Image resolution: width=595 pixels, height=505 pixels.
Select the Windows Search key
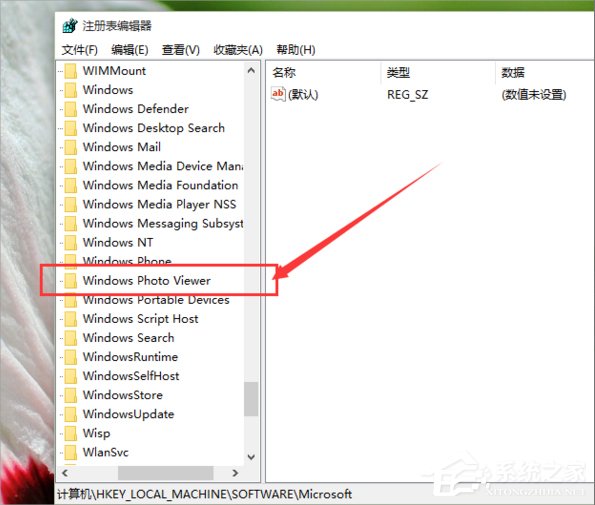point(128,338)
